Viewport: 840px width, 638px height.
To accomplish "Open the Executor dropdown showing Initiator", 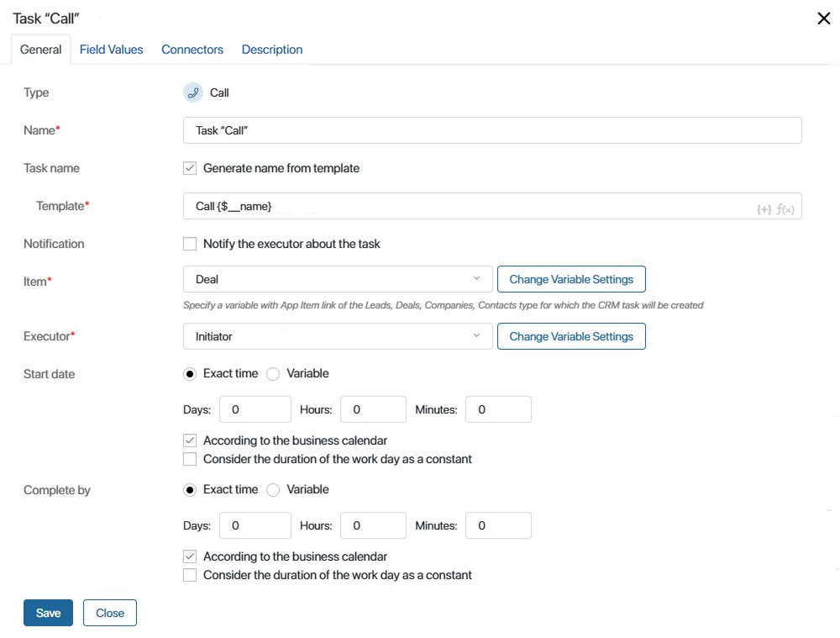I will coord(338,336).
